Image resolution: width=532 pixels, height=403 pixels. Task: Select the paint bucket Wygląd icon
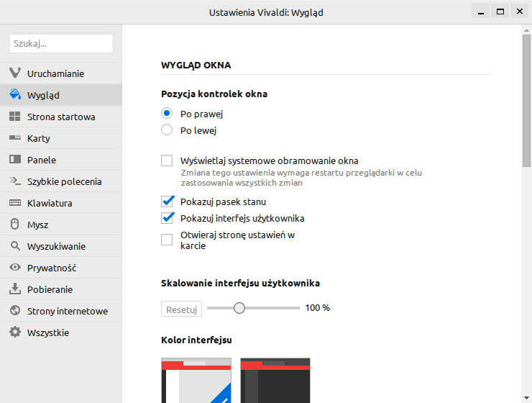pos(15,94)
